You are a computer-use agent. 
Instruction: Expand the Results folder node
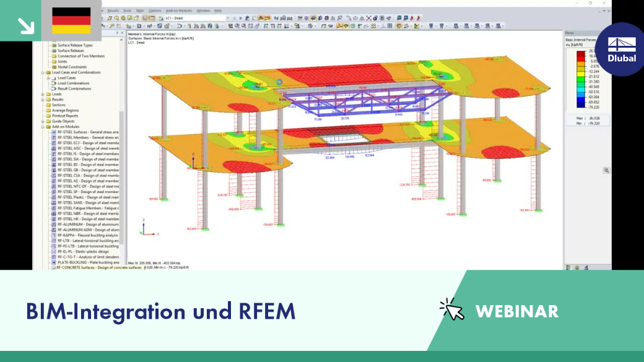coord(43,100)
